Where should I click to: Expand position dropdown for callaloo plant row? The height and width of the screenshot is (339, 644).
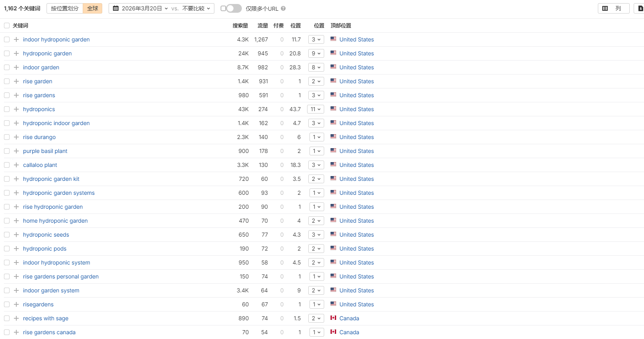coord(316,165)
